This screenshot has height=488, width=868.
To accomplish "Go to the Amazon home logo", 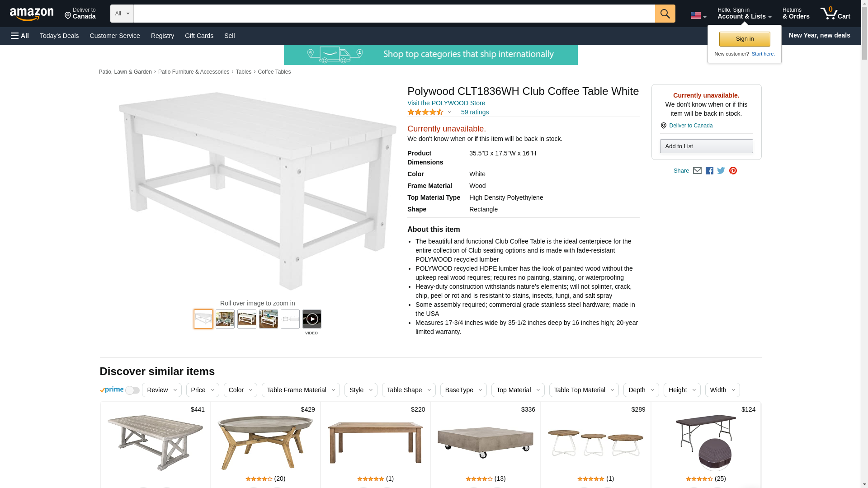I will point(32,14).
